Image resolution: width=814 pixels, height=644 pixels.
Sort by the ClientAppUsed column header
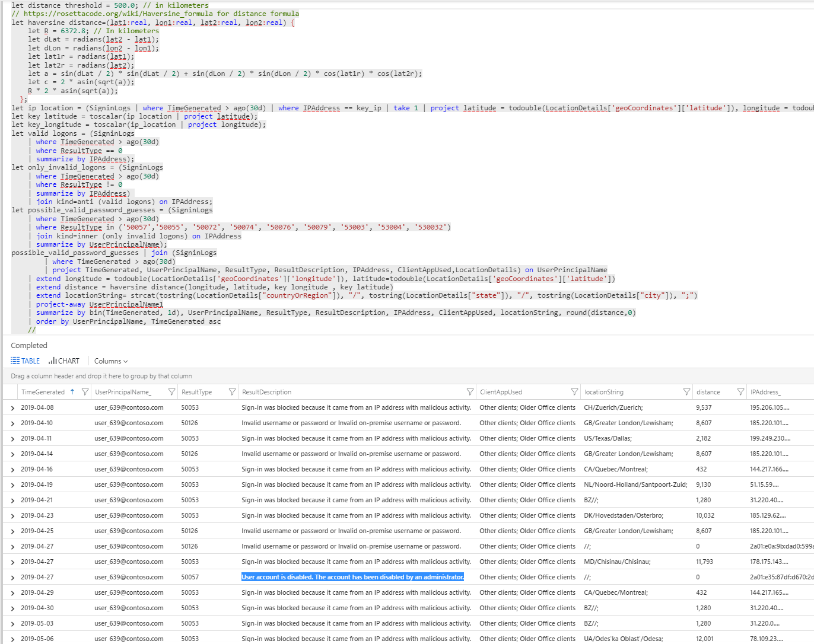tap(501, 392)
